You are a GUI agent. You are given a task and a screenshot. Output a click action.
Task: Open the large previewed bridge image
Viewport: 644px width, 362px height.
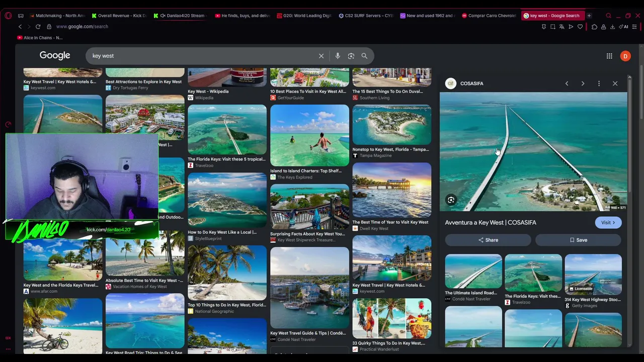(x=533, y=151)
